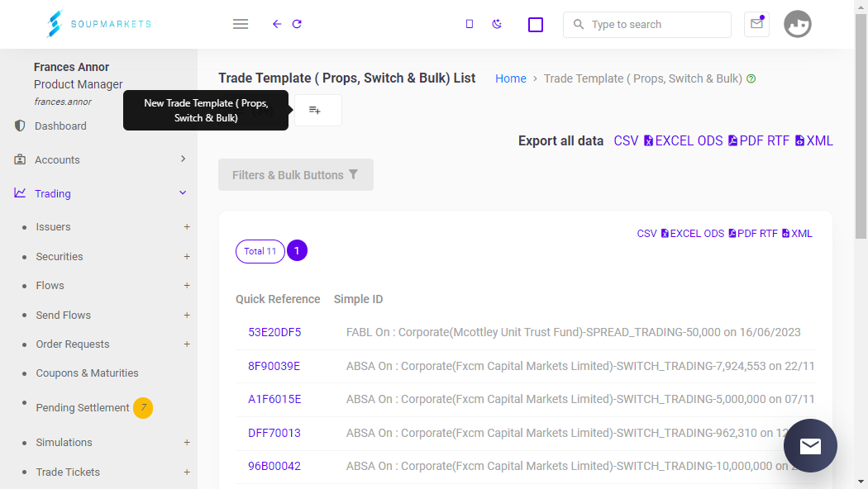
Task: Go back using the arrow icon
Action: (x=277, y=24)
